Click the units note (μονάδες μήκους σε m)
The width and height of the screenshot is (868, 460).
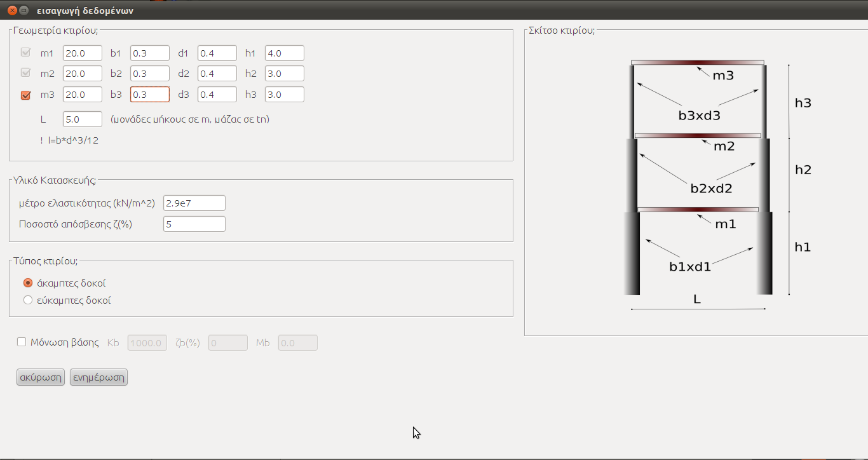[189, 119]
